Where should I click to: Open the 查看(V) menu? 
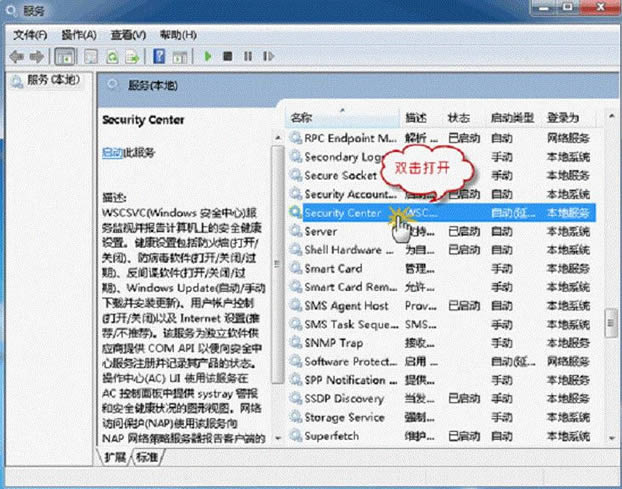[x=128, y=35]
